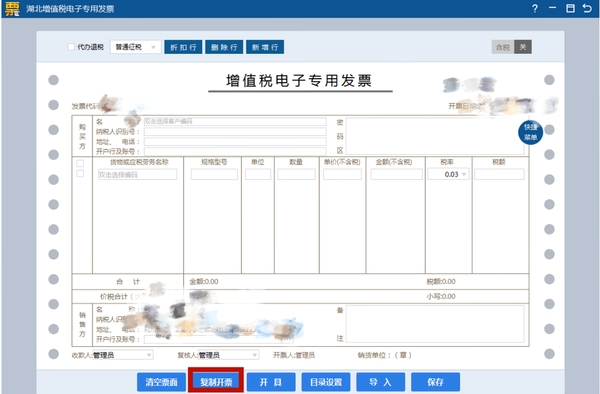Click the 新增行 button
The height and width of the screenshot is (394, 600).
(x=265, y=47)
